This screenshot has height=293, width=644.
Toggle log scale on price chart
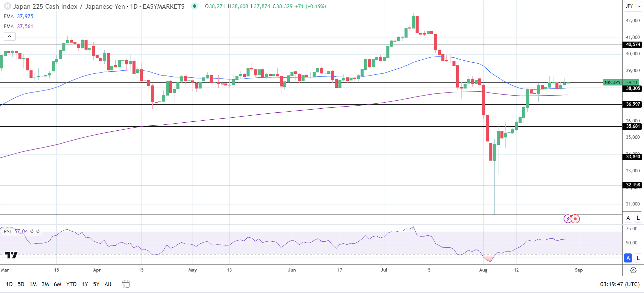click(x=638, y=218)
